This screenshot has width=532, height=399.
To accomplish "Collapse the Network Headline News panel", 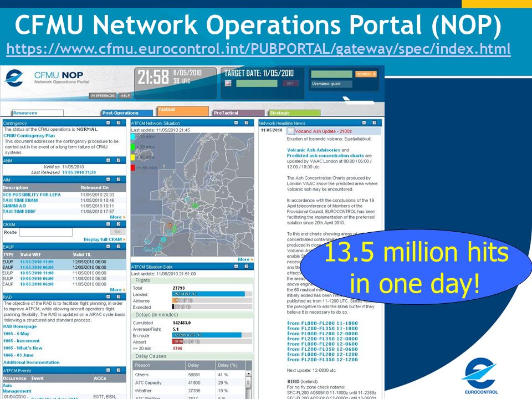I will 364,123.
